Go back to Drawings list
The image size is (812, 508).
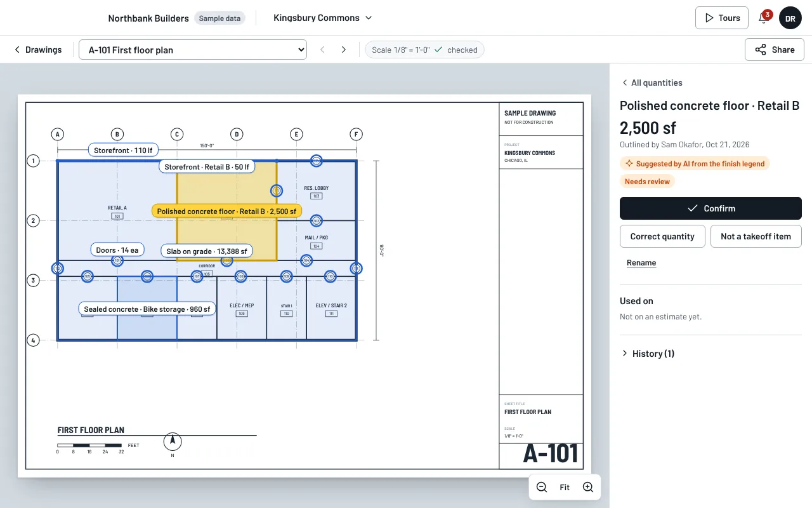[x=38, y=50]
